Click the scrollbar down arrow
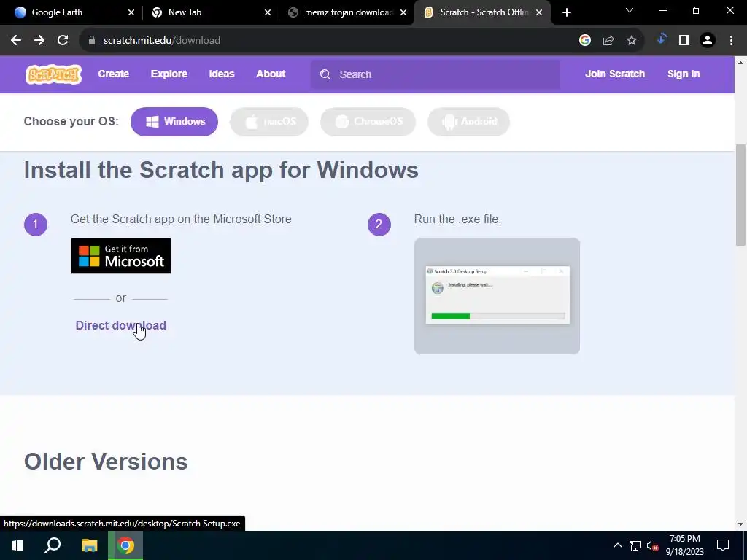The image size is (747, 560). pyautogui.click(x=741, y=524)
